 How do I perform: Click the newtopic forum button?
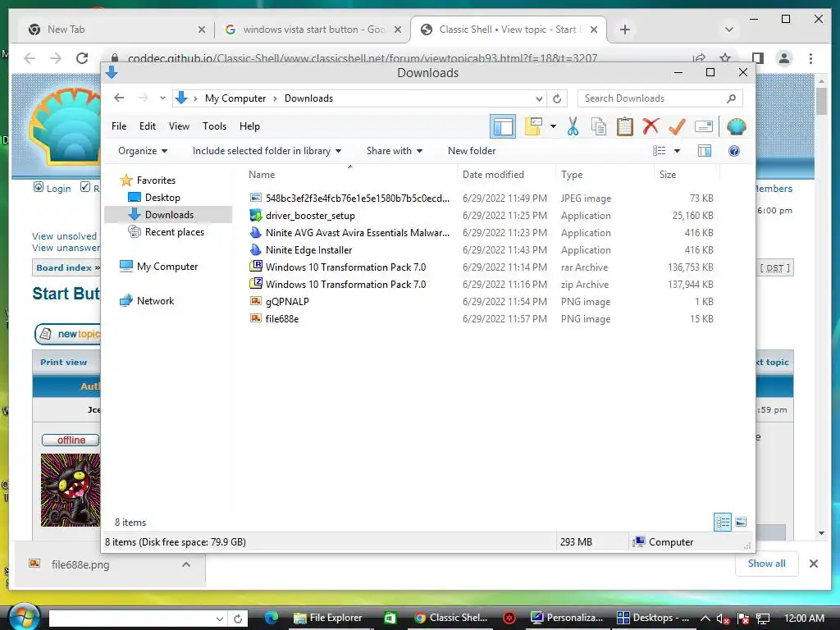pos(68,334)
